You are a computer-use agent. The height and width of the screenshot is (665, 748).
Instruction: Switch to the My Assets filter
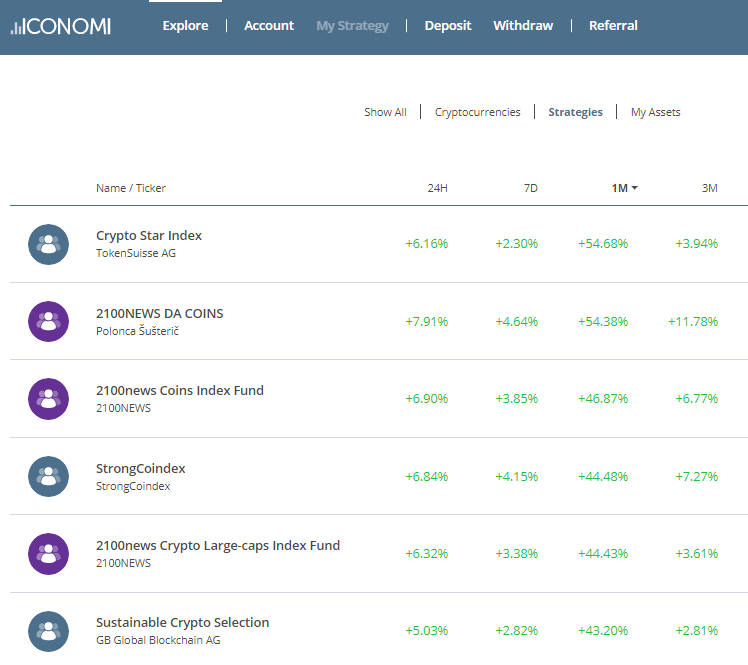pos(655,112)
